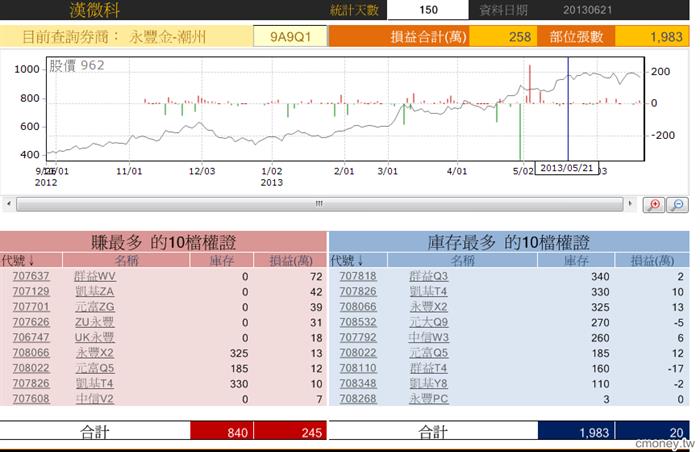
Task: Click the zoom-in magnifier icon
Action: click(x=654, y=205)
